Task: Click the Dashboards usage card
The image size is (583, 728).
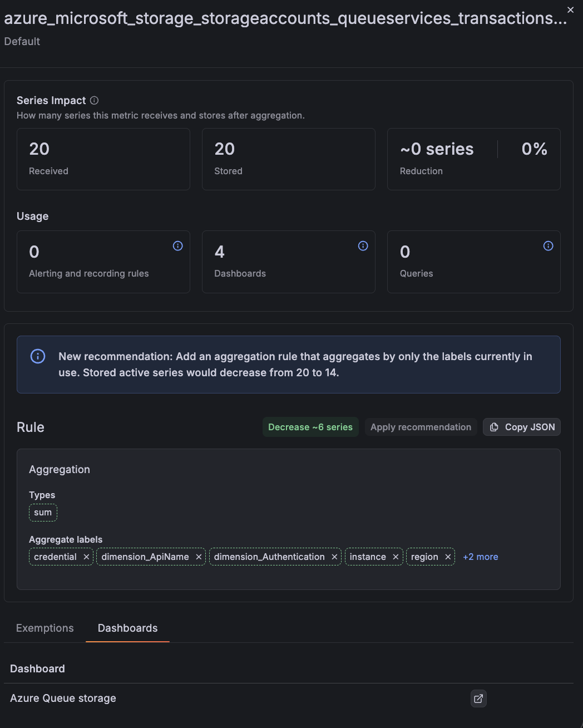Action: pyautogui.click(x=289, y=262)
